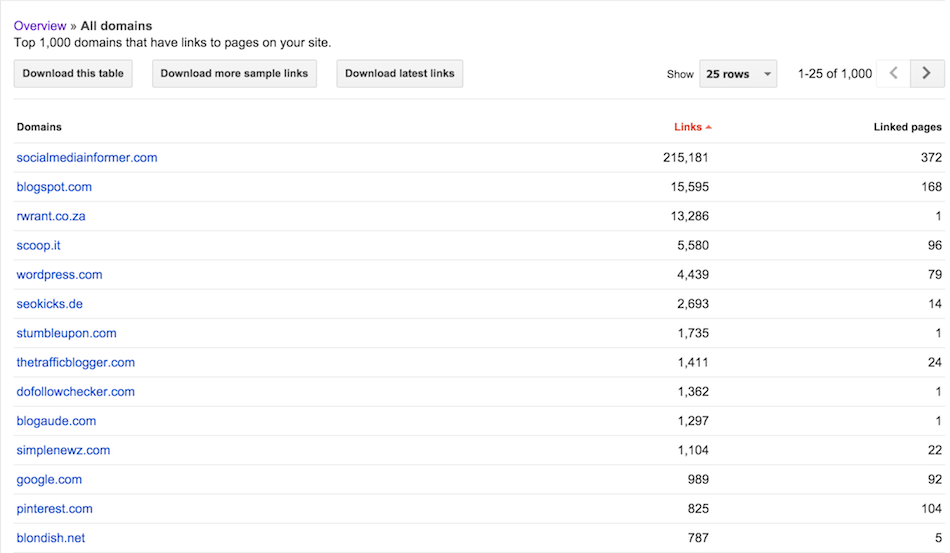Open simplenewz.com domain link
This screenshot has height=553, width=950.
[64, 450]
